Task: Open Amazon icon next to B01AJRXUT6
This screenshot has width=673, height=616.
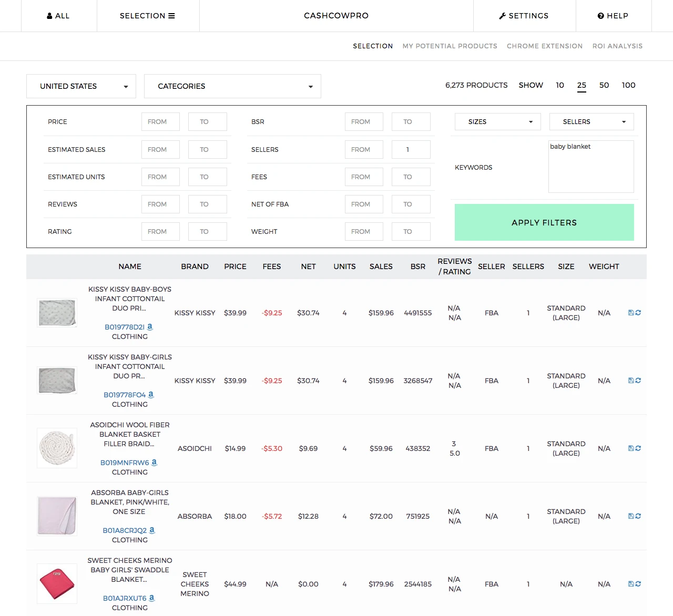Action: pos(152,598)
